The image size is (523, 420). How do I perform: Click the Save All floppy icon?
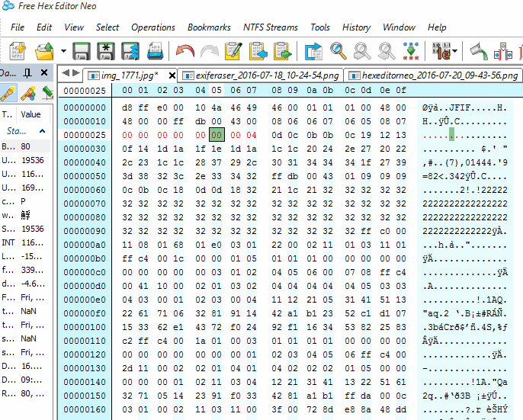130,51
